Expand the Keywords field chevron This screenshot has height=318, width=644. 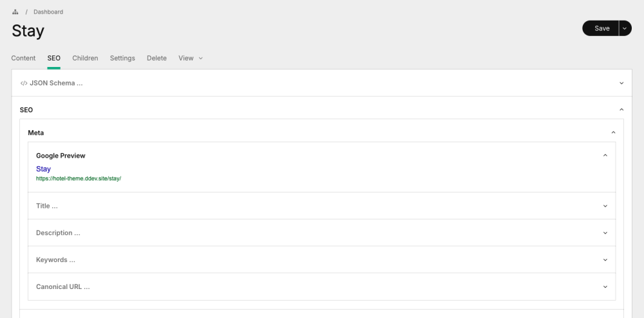click(605, 260)
